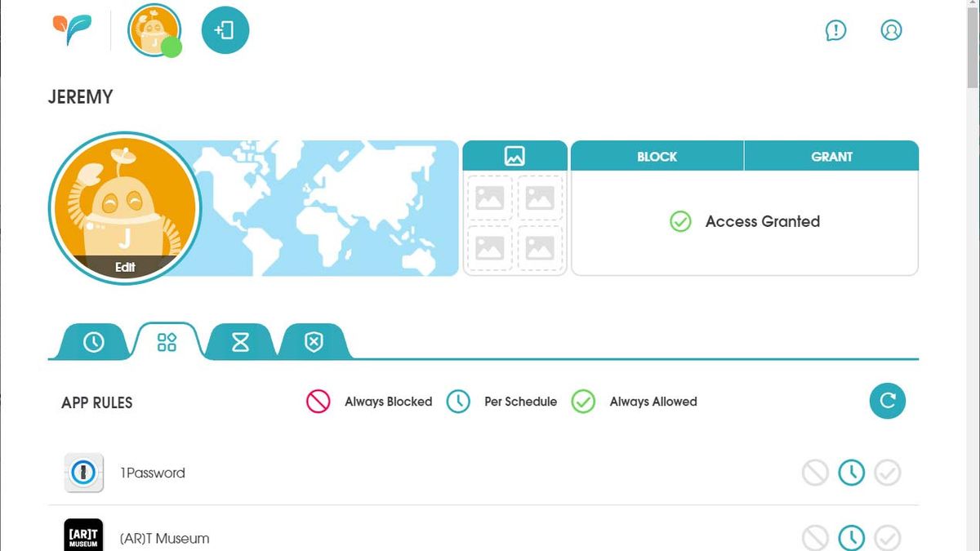Set (AR)T Museum to Always Allowed
980x551 pixels.
click(x=887, y=538)
